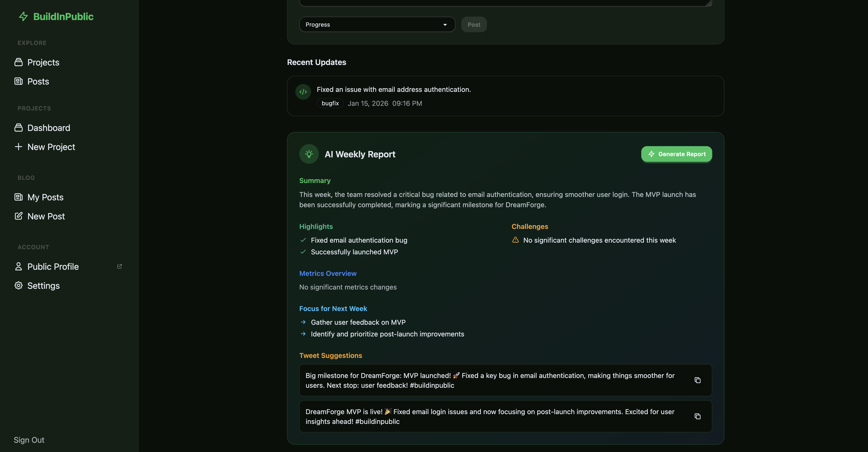Click Sign Out at the bottom
This screenshot has width=868, height=452.
click(29, 440)
